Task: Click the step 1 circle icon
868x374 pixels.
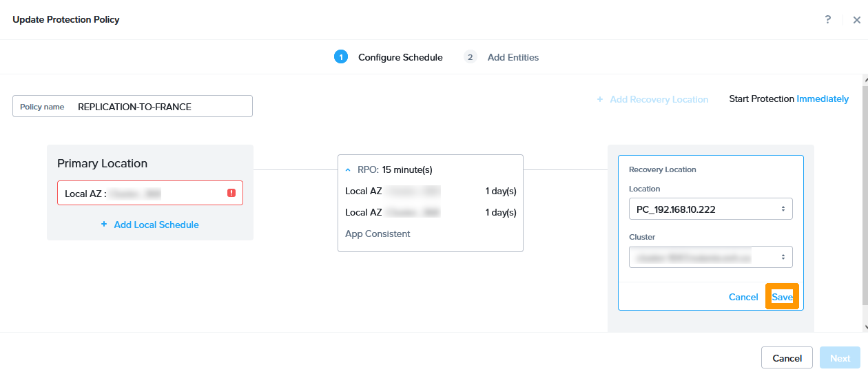Action: click(341, 57)
